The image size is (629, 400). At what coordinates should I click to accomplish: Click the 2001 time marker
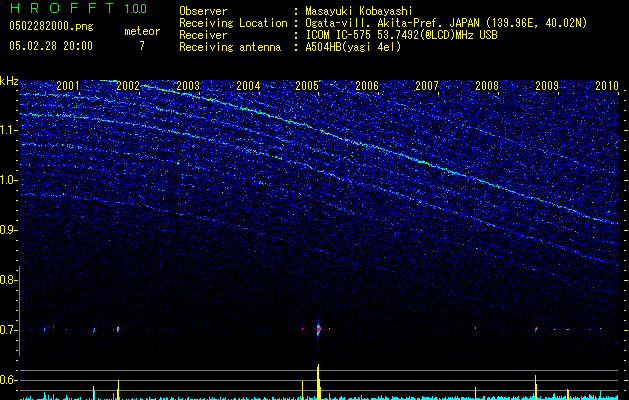click(x=68, y=85)
